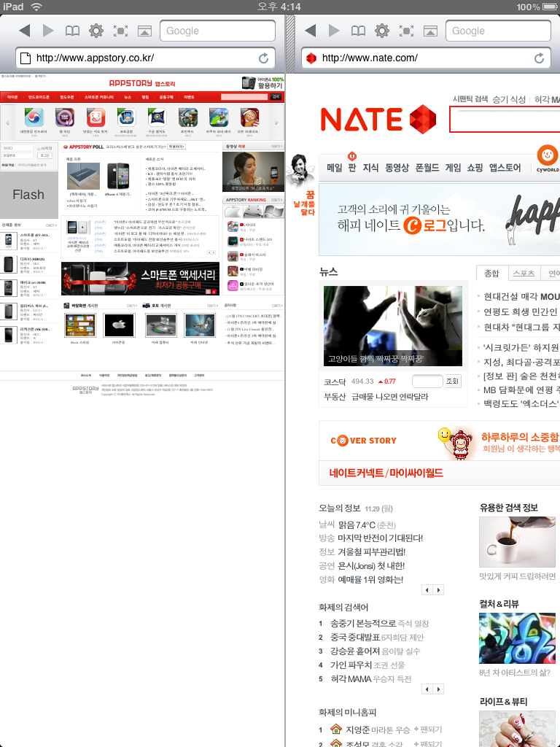The width and height of the screenshot is (560, 747).
Task: Open the 뉴스 menu on Appstory
Action: [x=128, y=97]
